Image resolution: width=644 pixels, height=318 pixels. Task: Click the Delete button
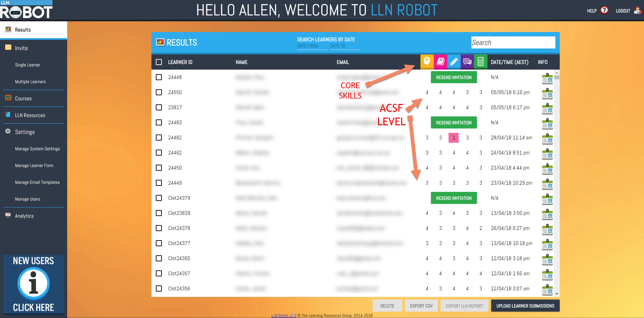click(x=387, y=306)
